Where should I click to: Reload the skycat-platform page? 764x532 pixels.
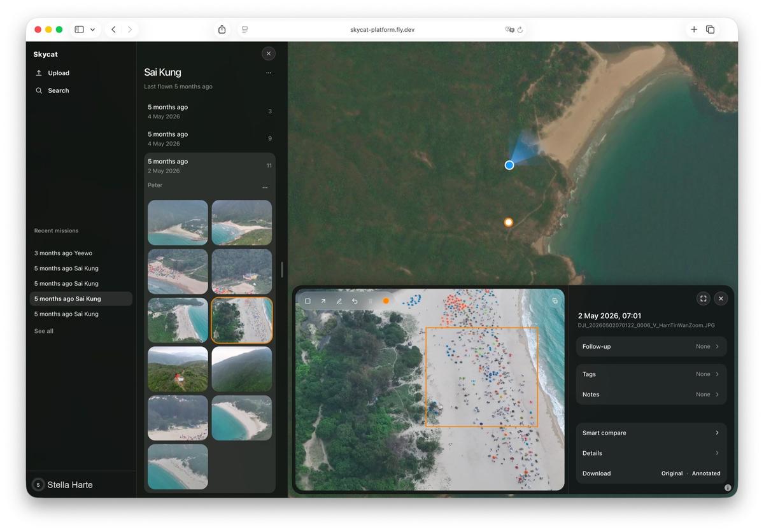tap(520, 29)
